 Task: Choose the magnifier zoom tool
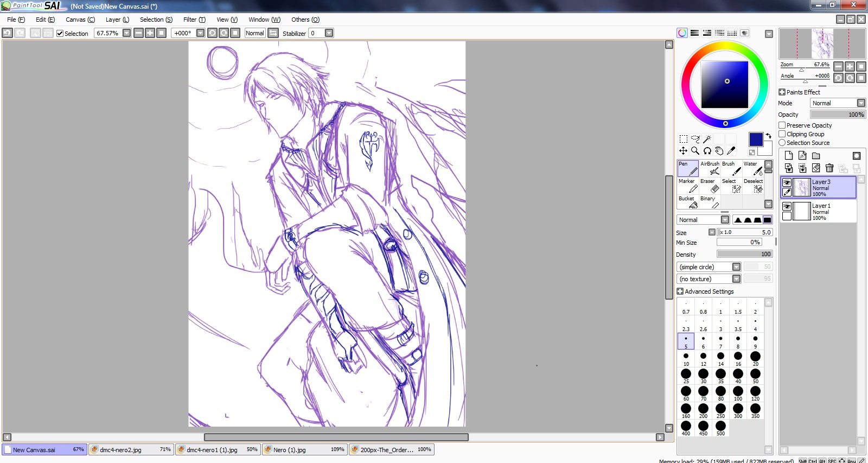pos(695,151)
